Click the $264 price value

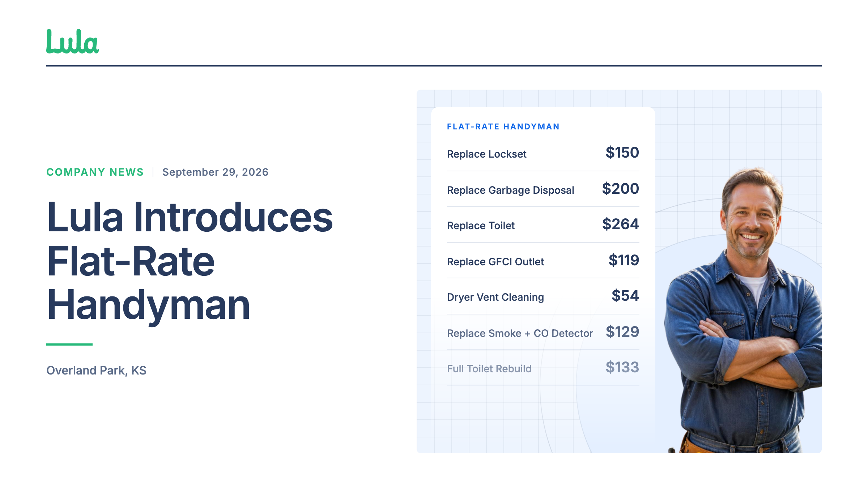pos(620,224)
